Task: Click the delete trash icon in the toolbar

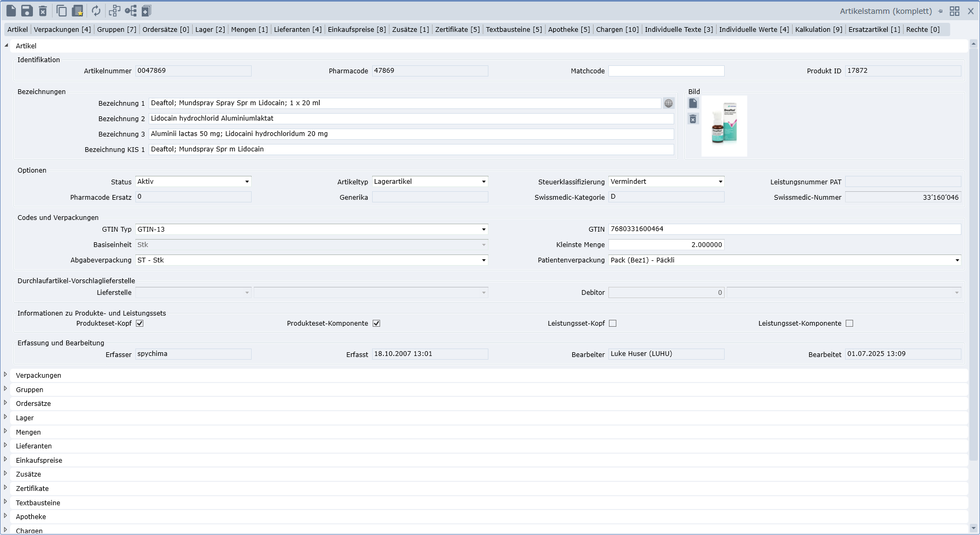Action: (x=43, y=11)
